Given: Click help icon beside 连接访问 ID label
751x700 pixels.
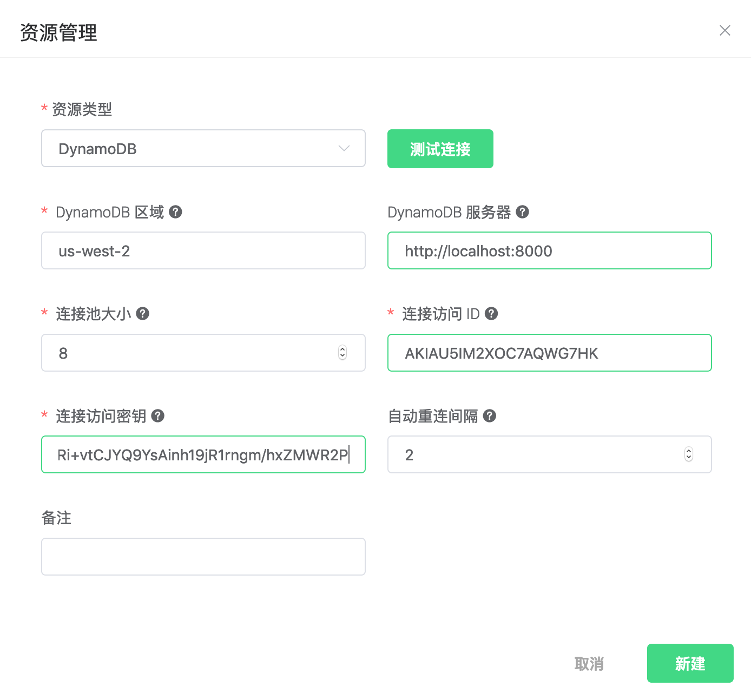Looking at the screenshot, I should pyautogui.click(x=491, y=314).
